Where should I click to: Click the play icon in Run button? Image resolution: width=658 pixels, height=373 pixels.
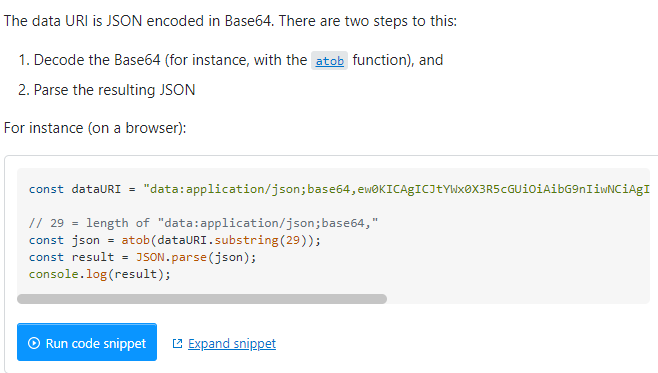(x=34, y=343)
